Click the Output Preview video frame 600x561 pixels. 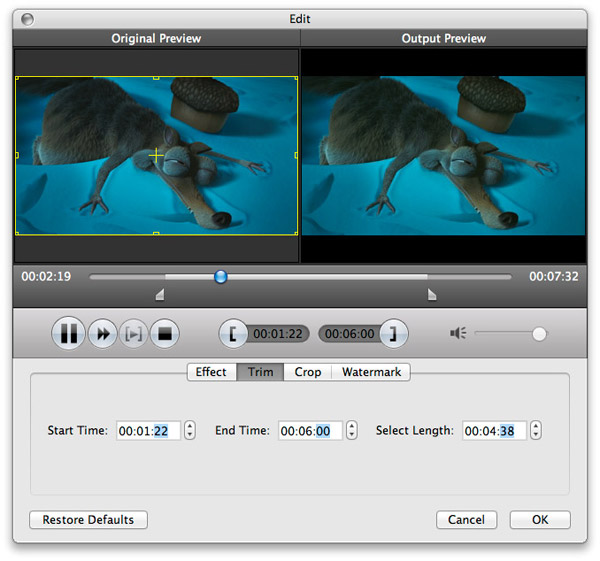pos(443,155)
